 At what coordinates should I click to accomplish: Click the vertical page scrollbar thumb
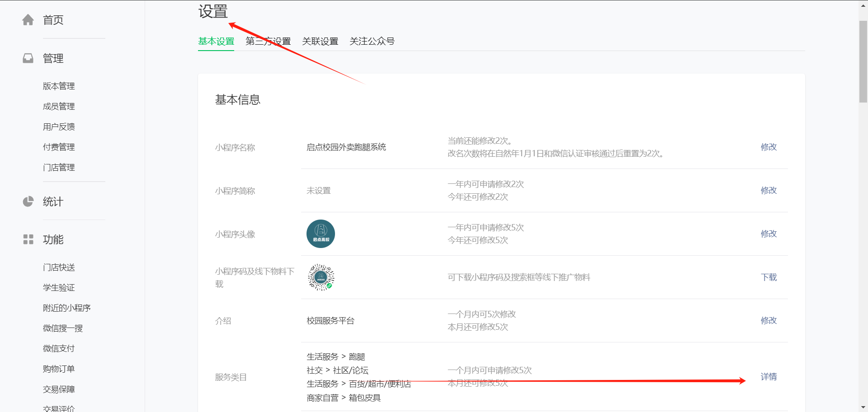[863, 61]
